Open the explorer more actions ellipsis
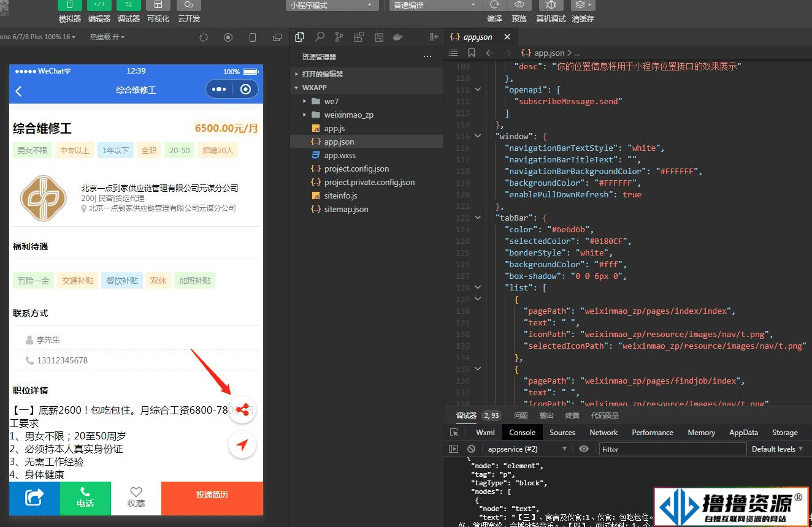 click(x=427, y=56)
